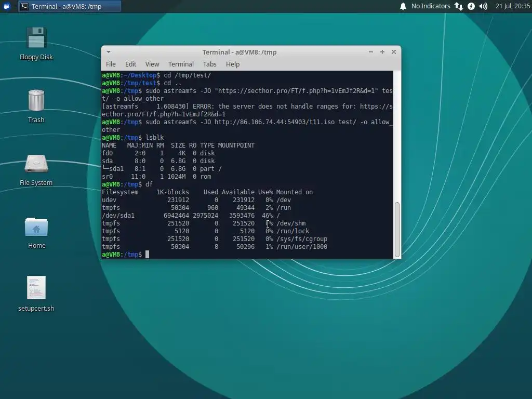Click the '6942464' 1K-blocks value
This screenshot has height=399, width=532.
[x=177, y=216]
